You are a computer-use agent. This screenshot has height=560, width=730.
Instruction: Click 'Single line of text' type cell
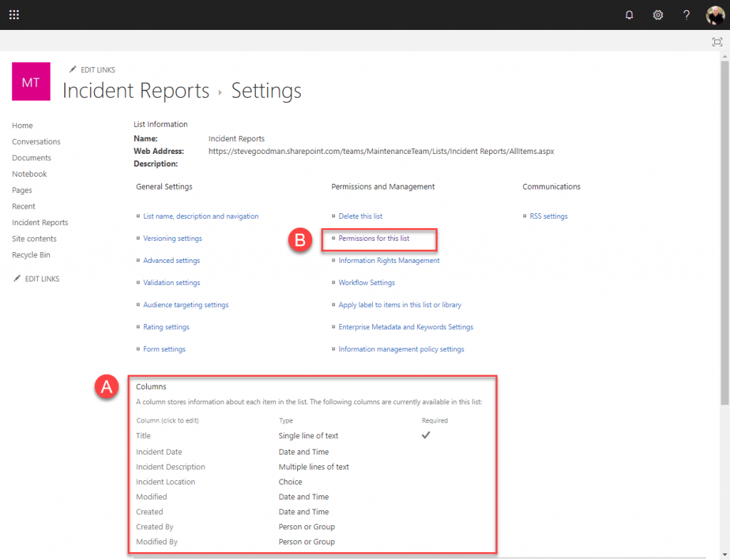[308, 436]
